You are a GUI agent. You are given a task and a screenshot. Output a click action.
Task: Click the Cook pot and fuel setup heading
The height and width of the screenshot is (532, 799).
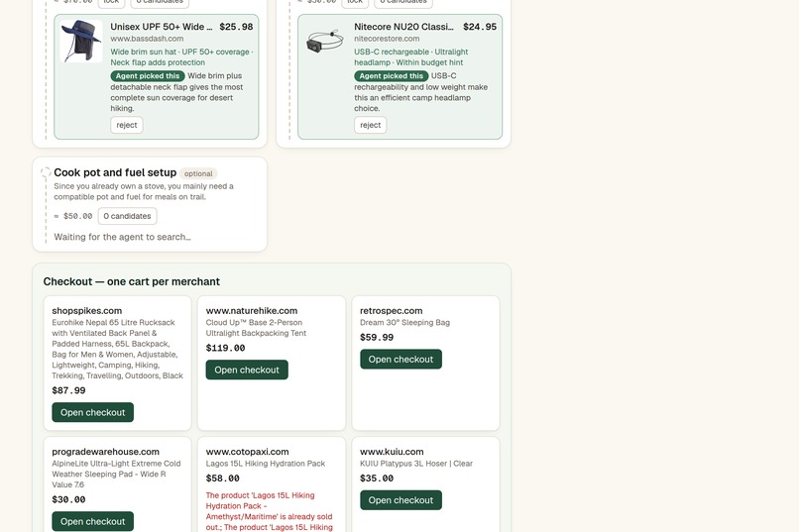coord(115,172)
